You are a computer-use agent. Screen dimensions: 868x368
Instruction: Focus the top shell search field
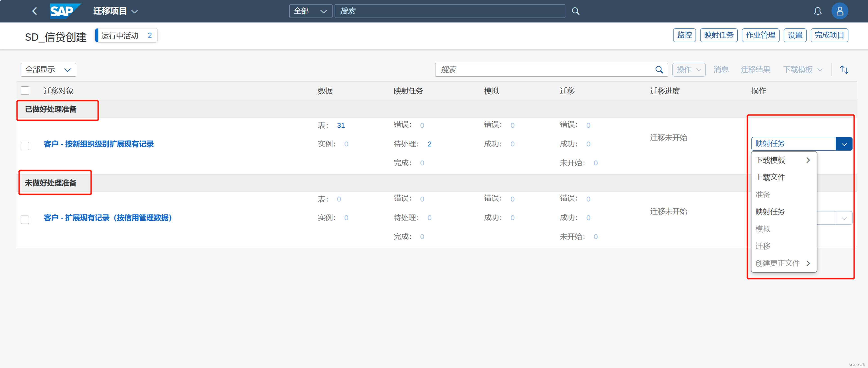(450, 11)
